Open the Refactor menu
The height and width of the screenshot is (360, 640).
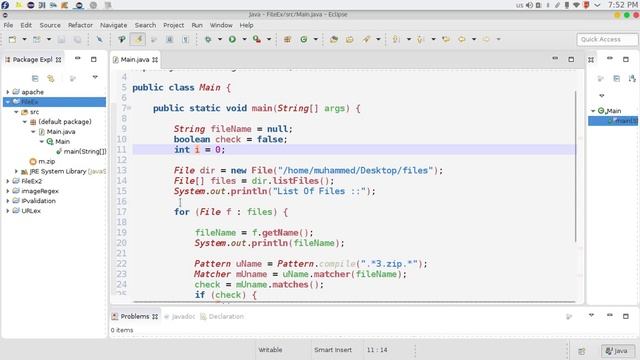[80, 25]
